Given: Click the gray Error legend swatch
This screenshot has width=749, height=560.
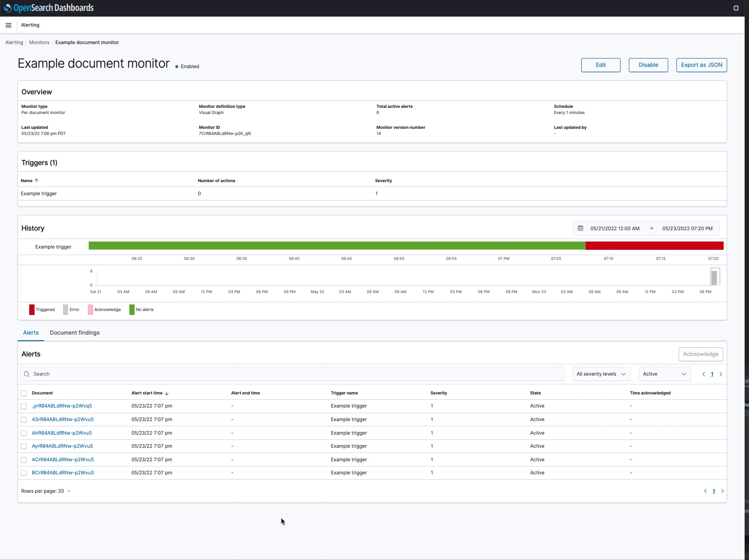Looking at the screenshot, I should coord(66,310).
